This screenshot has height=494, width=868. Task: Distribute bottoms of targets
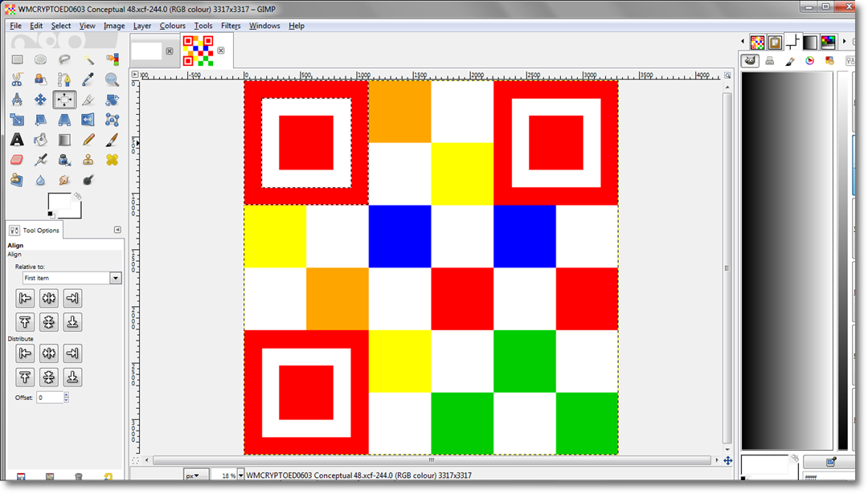point(72,378)
